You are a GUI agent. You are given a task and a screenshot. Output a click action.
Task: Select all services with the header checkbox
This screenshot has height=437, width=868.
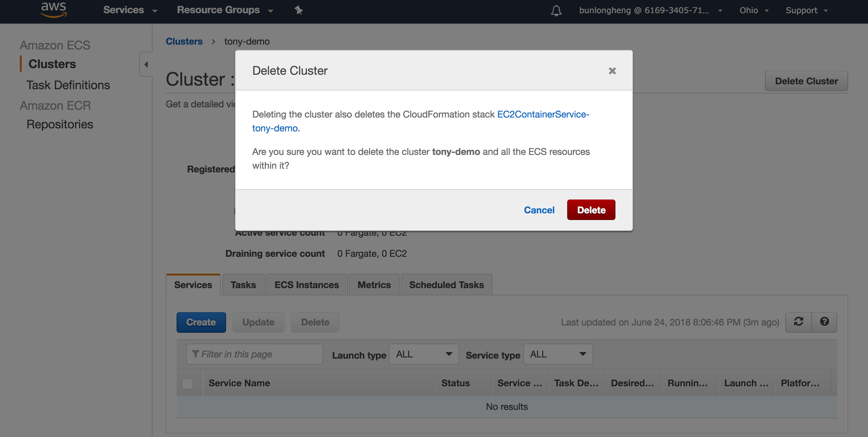(x=187, y=383)
